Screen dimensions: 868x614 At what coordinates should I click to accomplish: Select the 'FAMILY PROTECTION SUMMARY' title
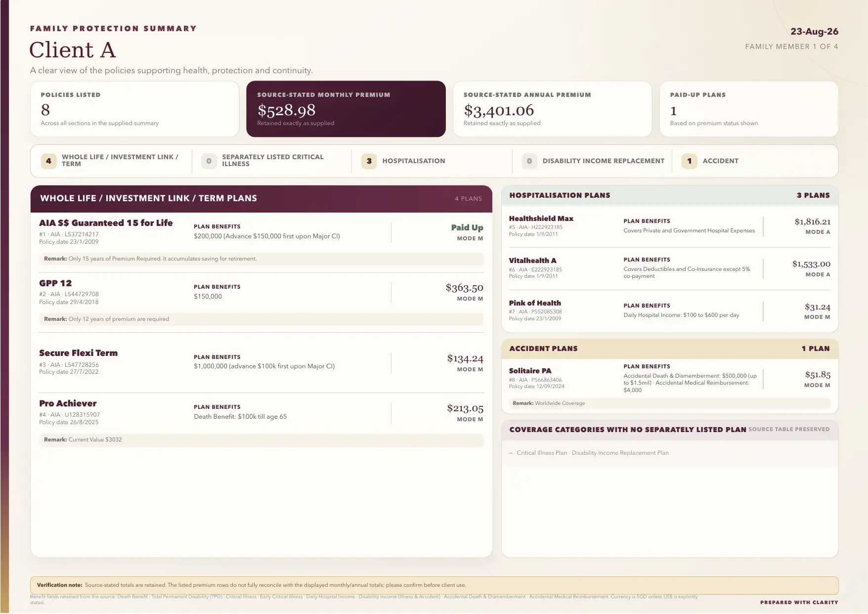(x=113, y=29)
